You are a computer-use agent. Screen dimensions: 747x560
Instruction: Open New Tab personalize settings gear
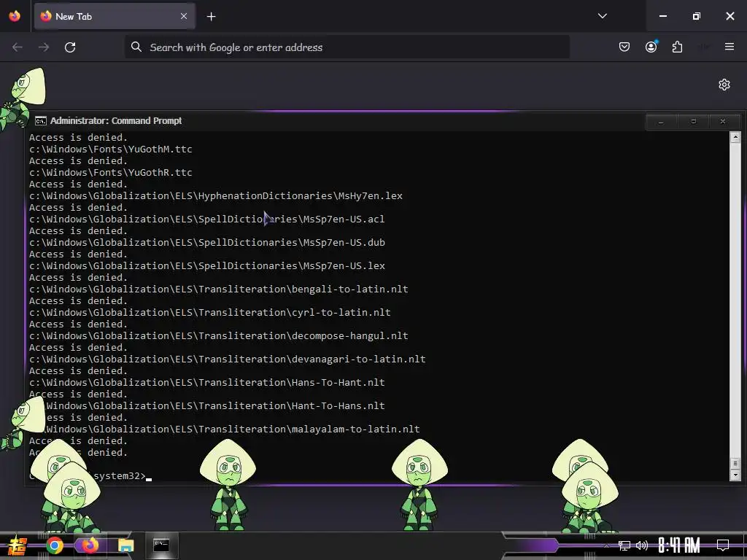pos(724,85)
